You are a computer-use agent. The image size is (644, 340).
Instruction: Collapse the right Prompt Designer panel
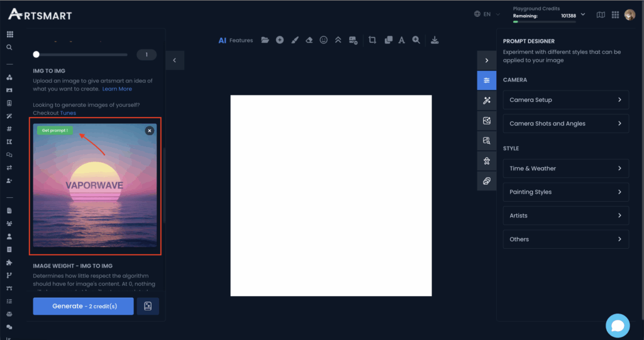[486, 60]
